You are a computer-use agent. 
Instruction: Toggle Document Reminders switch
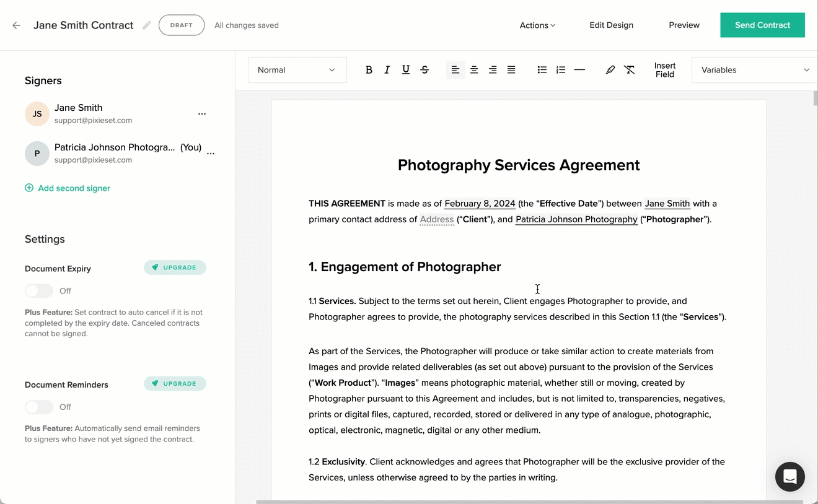click(x=39, y=407)
